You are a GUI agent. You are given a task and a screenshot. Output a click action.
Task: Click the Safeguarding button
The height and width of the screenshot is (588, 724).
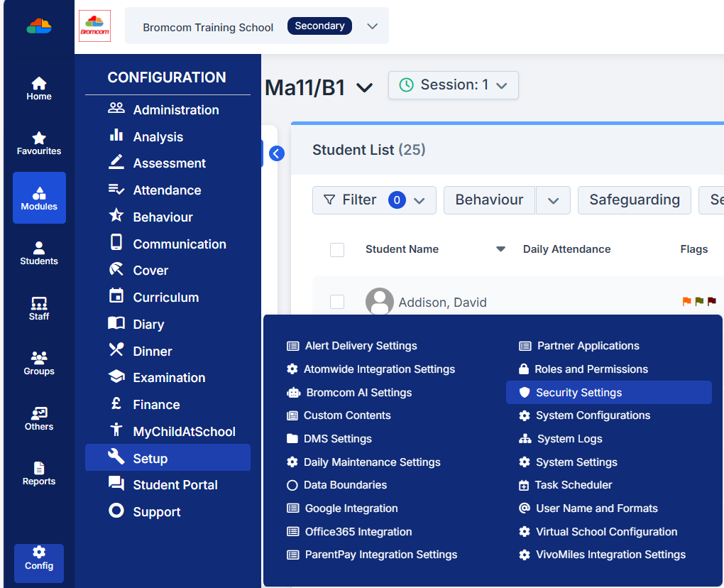click(x=634, y=200)
